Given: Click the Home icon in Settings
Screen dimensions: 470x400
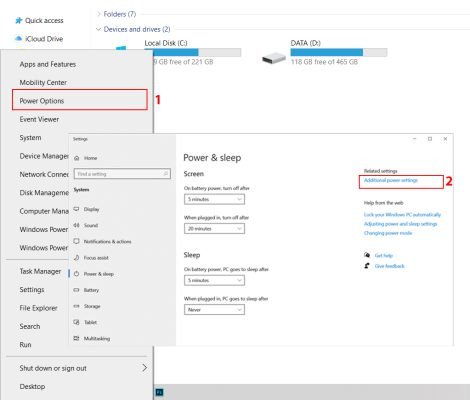Looking at the screenshot, I should 77,158.
